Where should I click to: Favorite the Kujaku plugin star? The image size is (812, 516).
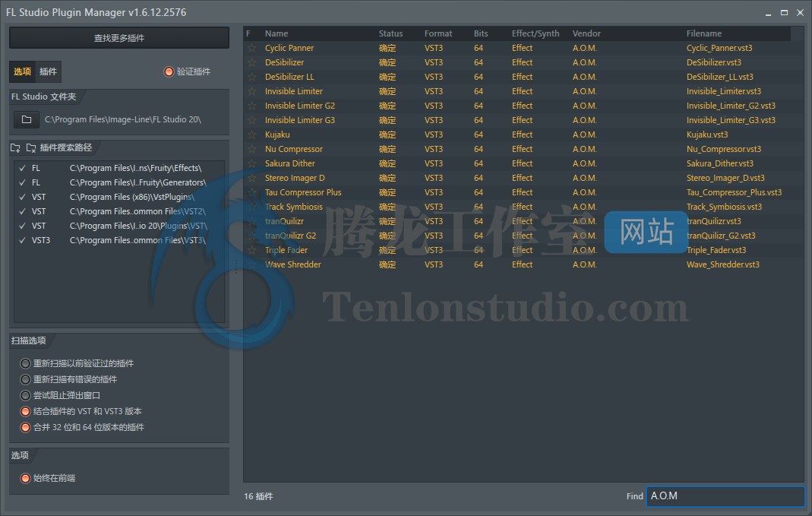[251, 135]
